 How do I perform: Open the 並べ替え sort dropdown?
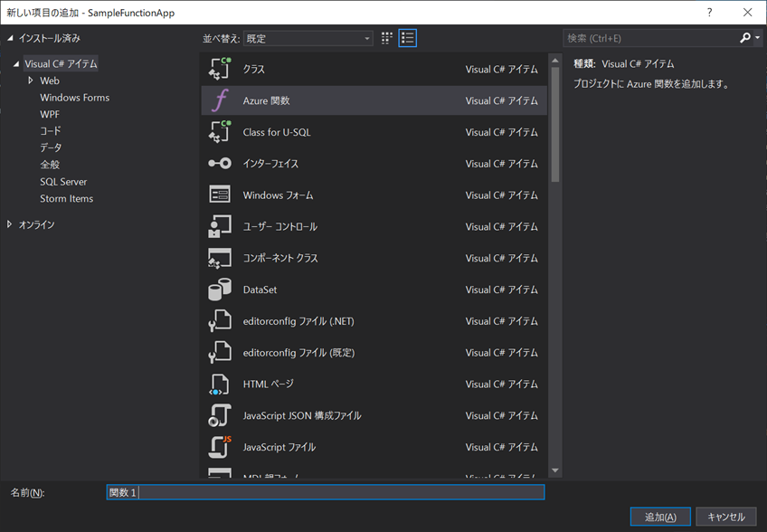click(x=308, y=38)
